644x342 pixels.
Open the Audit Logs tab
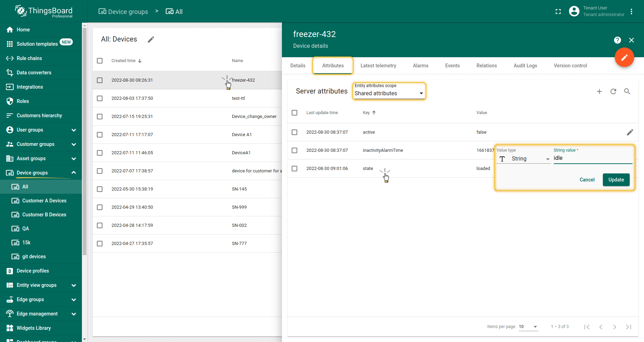click(525, 66)
